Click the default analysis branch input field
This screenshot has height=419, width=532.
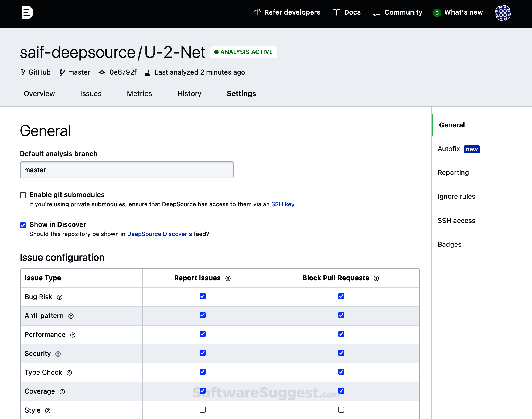click(x=127, y=170)
